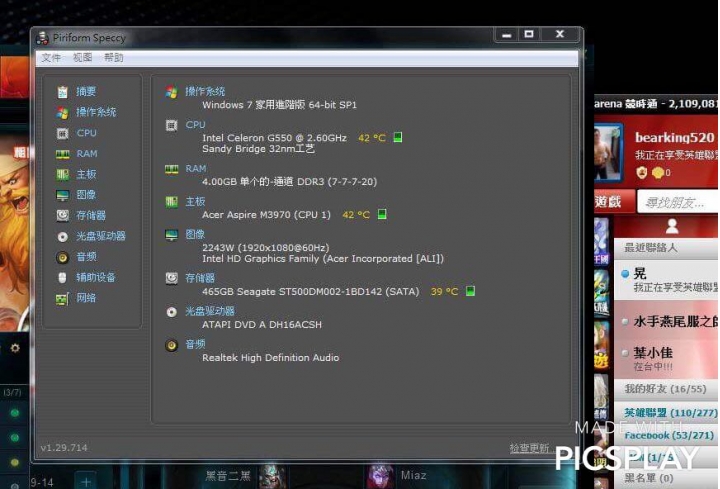Screen dimensions: 720x489
Task: Open the CPU sidebar entry
Action: [87, 133]
